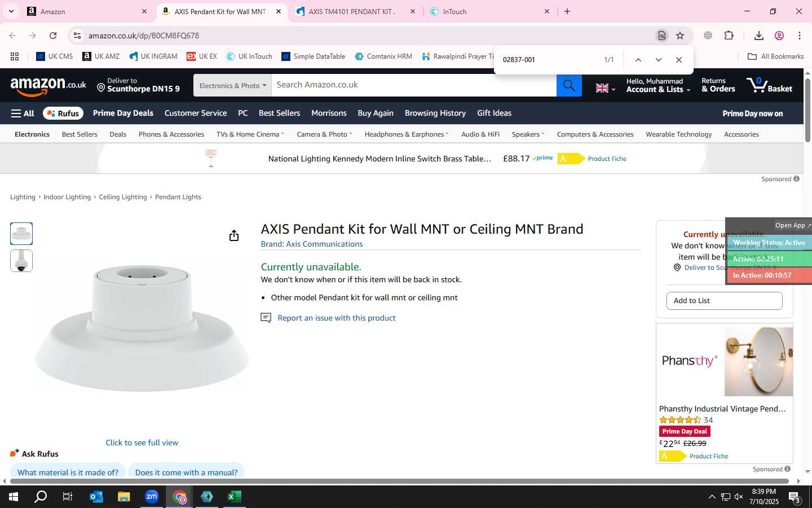Image resolution: width=812 pixels, height=508 pixels.
Task: Open the Chrome profile avatar icon
Action: click(779, 36)
